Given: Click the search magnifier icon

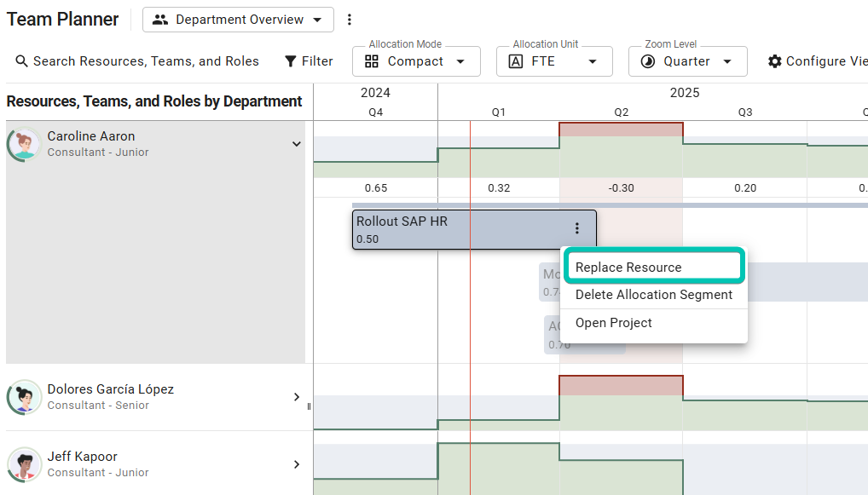Looking at the screenshot, I should 21,61.
